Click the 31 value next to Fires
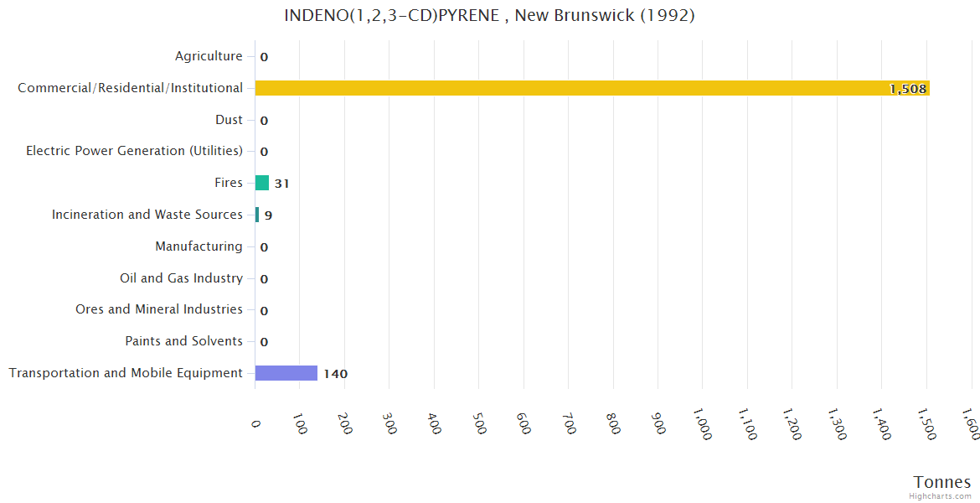This screenshot has width=980, height=503. point(281,184)
